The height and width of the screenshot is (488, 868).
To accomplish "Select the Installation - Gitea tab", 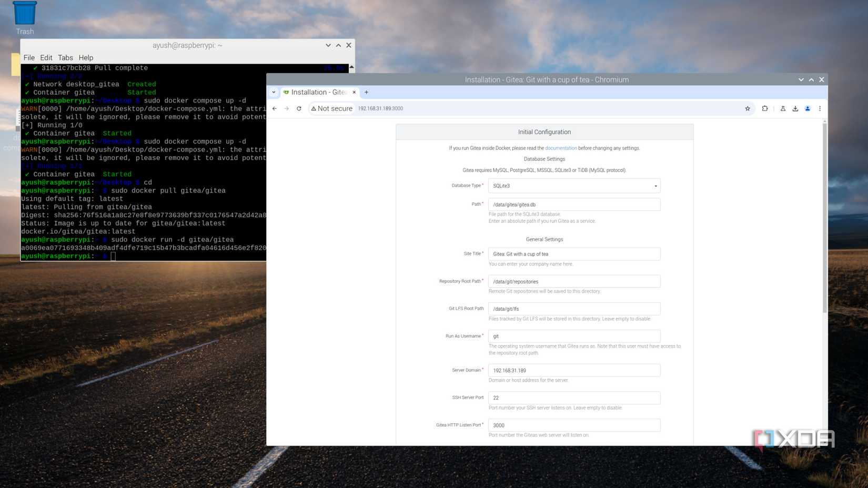I will click(x=318, y=91).
